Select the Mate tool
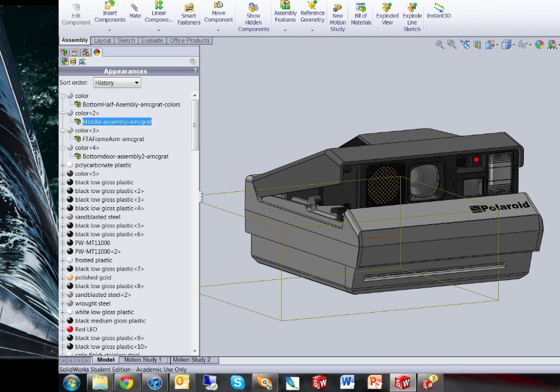Viewport: 560px width, 392px height. pyautogui.click(x=135, y=11)
